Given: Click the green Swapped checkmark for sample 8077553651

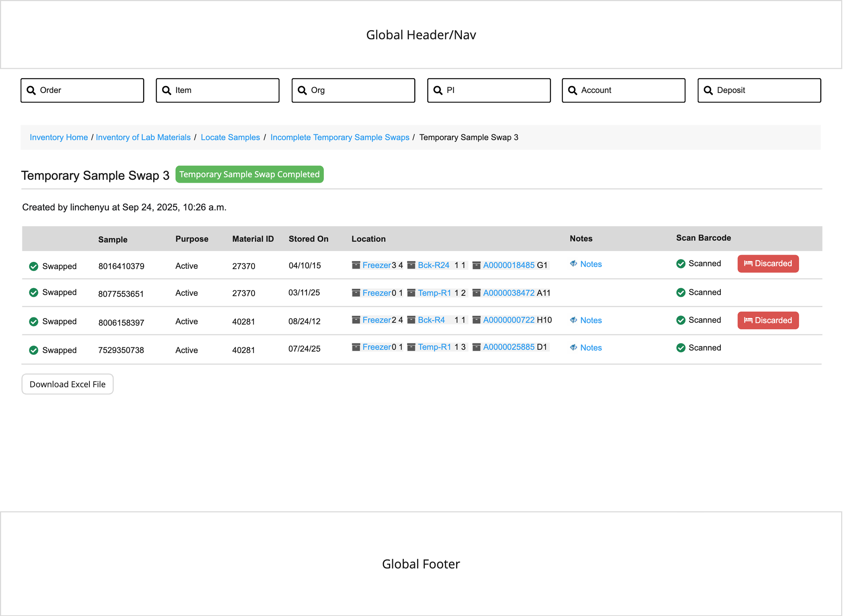Looking at the screenshot, I should [x=34, y=292].
